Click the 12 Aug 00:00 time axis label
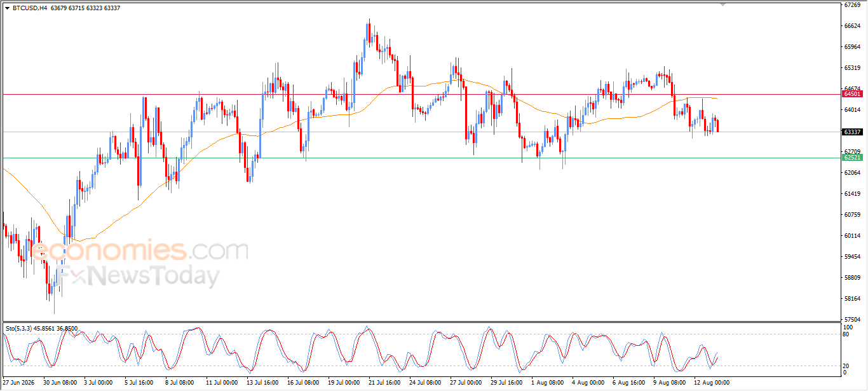The height and width of the screenshot is (391, 868). [713, 383]
